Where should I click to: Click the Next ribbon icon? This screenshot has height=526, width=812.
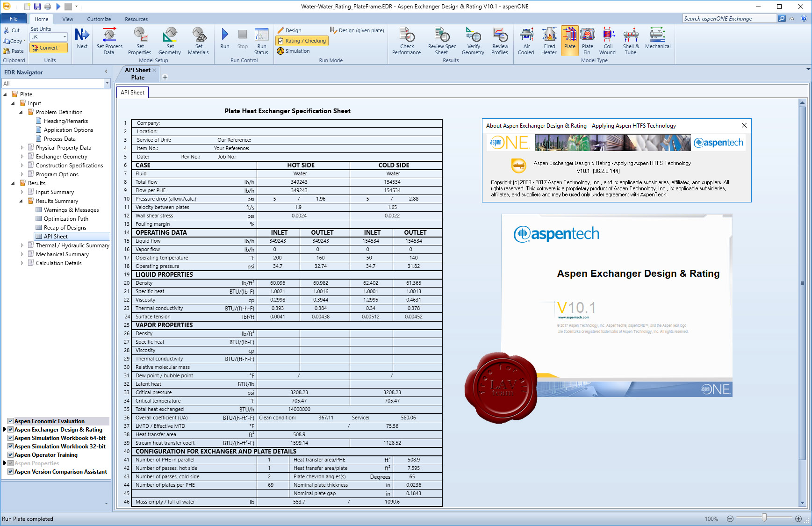pos(82,38)
